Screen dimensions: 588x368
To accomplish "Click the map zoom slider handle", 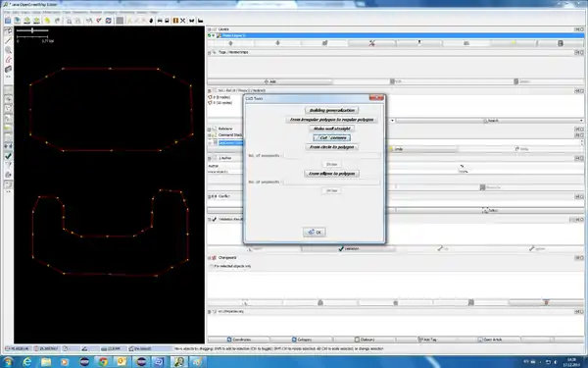I will point(32,30).
